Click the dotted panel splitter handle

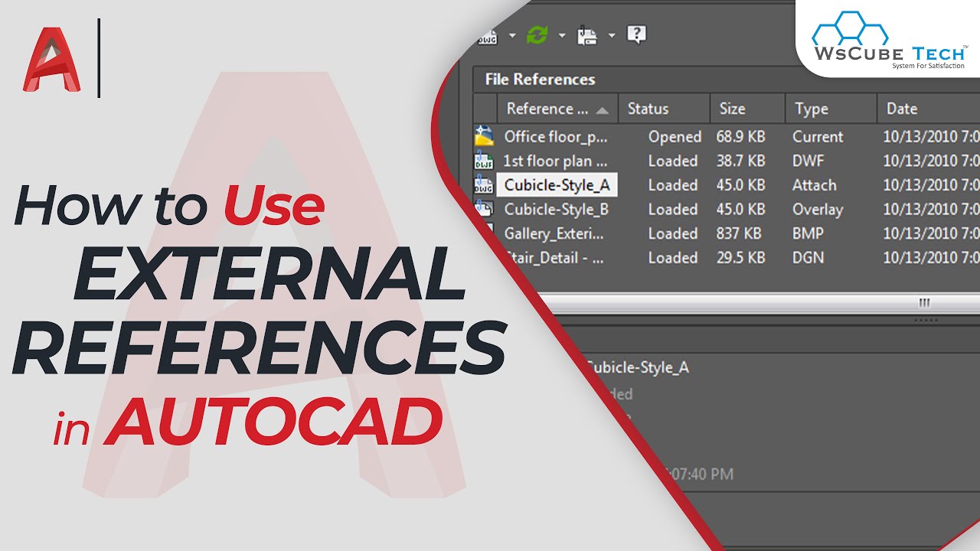(926, 320)
